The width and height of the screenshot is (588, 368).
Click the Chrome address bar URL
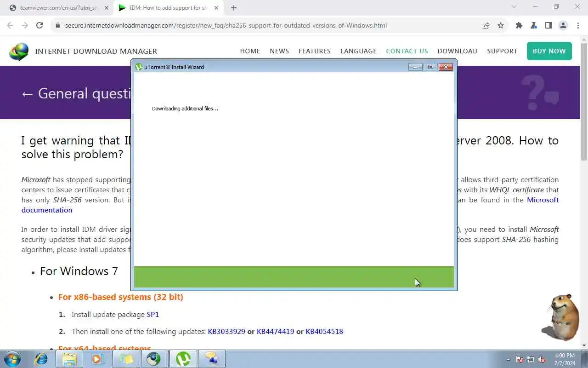click(x=226, y=25)
